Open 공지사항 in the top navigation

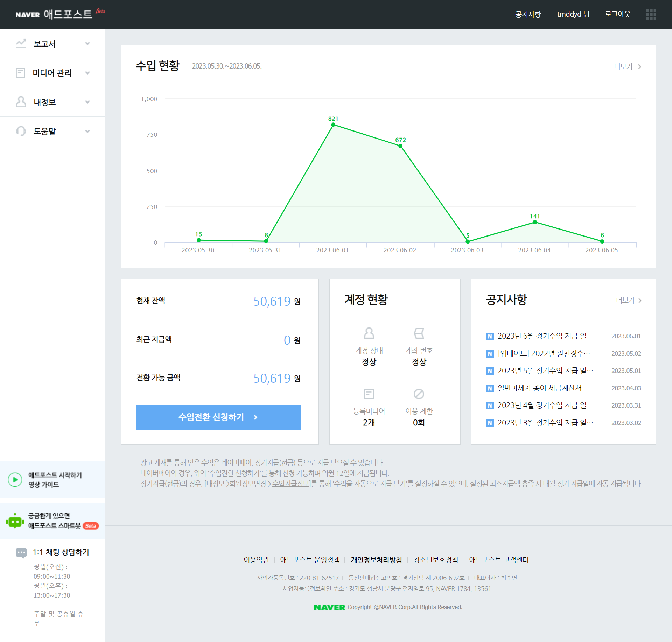pos(528,14)
